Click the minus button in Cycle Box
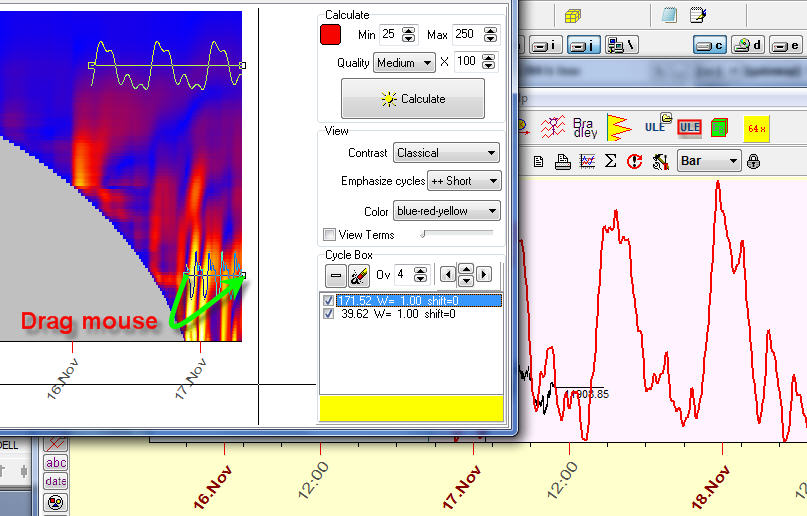 pyautogui.click(x=337, y=274)
